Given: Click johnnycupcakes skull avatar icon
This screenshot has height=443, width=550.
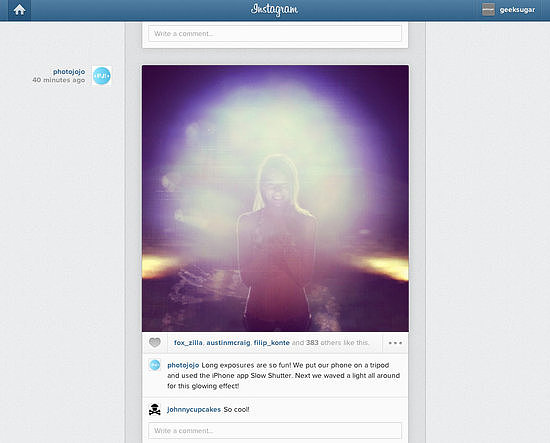Looking at the screenshot, I should coord(155,409).
